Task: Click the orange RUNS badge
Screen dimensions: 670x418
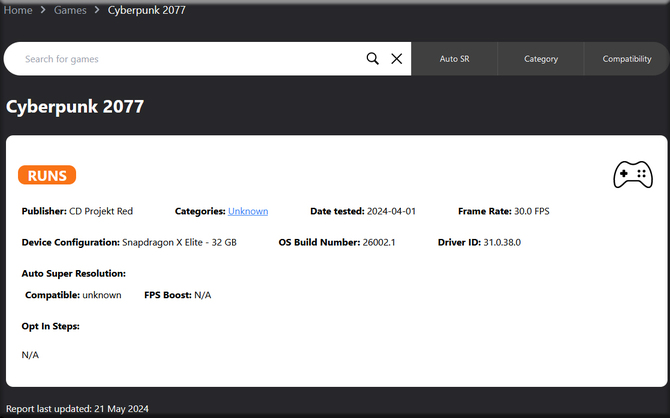Action: point(47,175)
